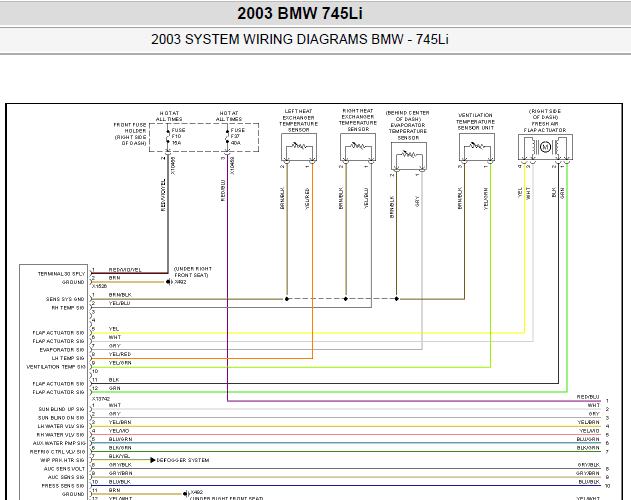Viewport: 631px width, 500px height.
Task: Click the 'X13742' connector label
Action: (x=101, y=399)
